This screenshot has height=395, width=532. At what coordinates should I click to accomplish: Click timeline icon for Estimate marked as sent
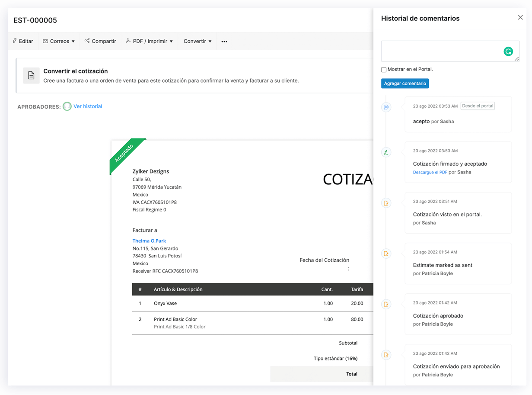point(386,254)
